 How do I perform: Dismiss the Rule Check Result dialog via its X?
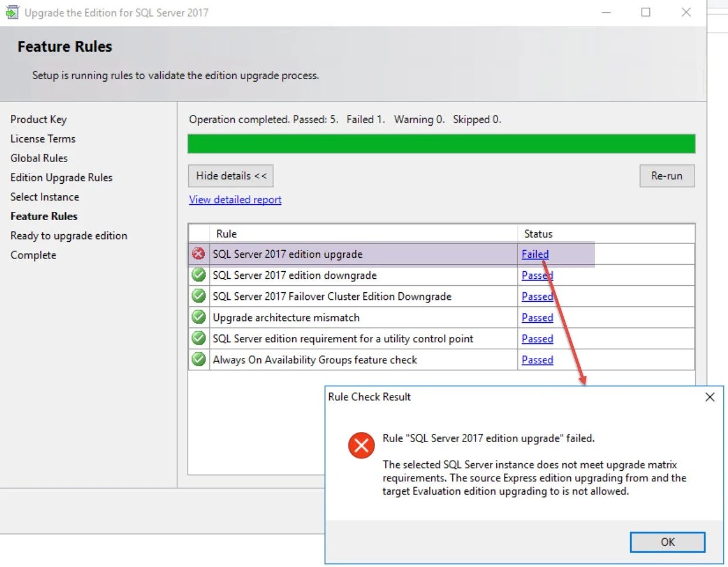(x=709, y=397)
